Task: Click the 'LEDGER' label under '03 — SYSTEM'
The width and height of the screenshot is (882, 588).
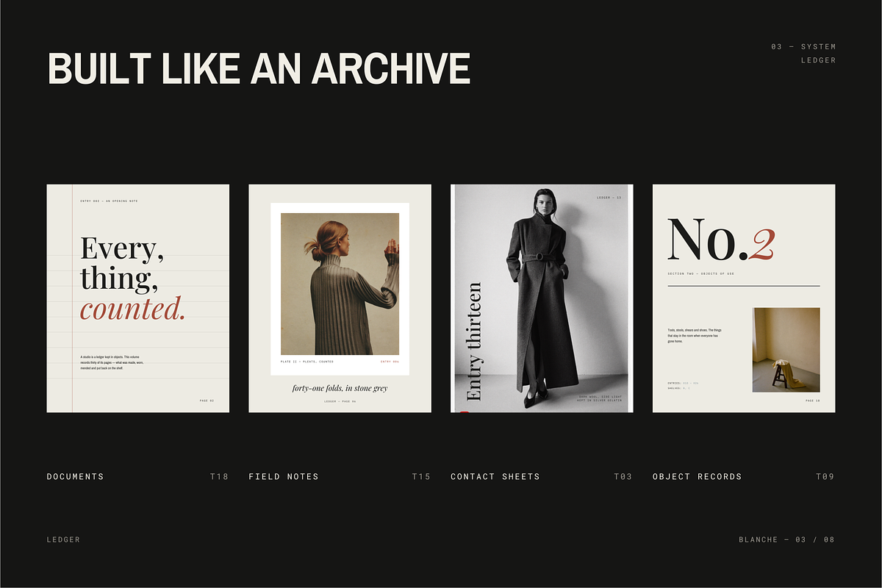Action: [819, 60]
